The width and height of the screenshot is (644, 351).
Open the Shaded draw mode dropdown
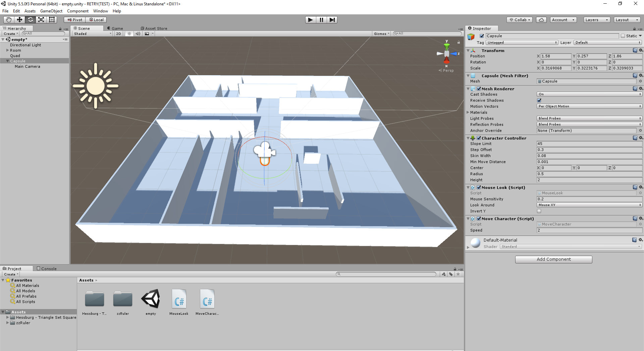[x=93, y=34]
